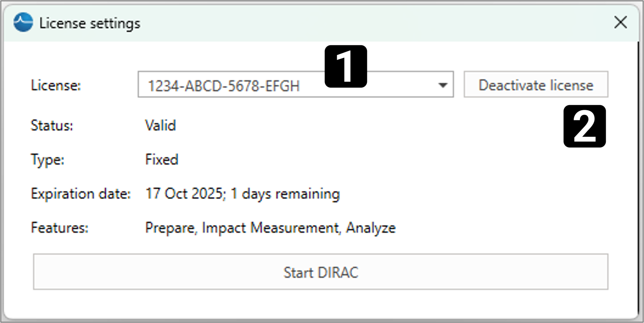Screen dimensions: 644x323
Task: Click the black number 1 callout badge
Action: (346, 66)
